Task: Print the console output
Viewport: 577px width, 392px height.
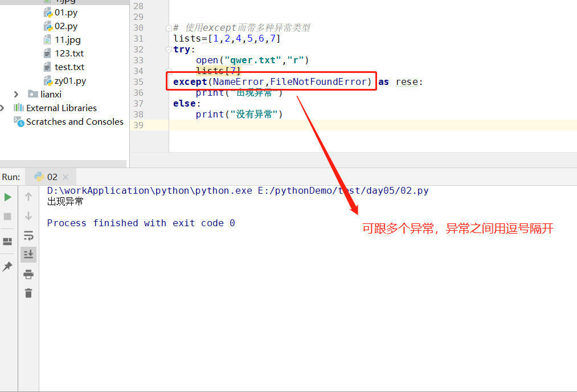Action: [28, 274]
